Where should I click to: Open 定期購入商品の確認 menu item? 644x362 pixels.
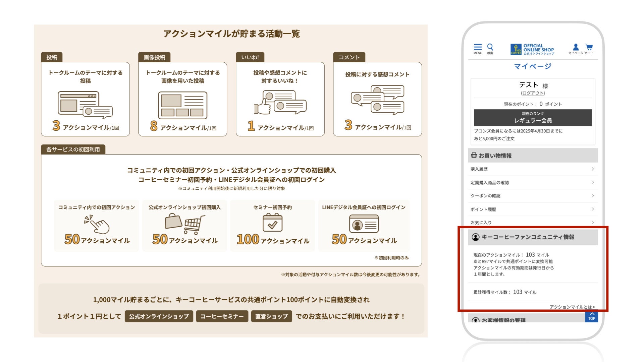pos(490,183)
